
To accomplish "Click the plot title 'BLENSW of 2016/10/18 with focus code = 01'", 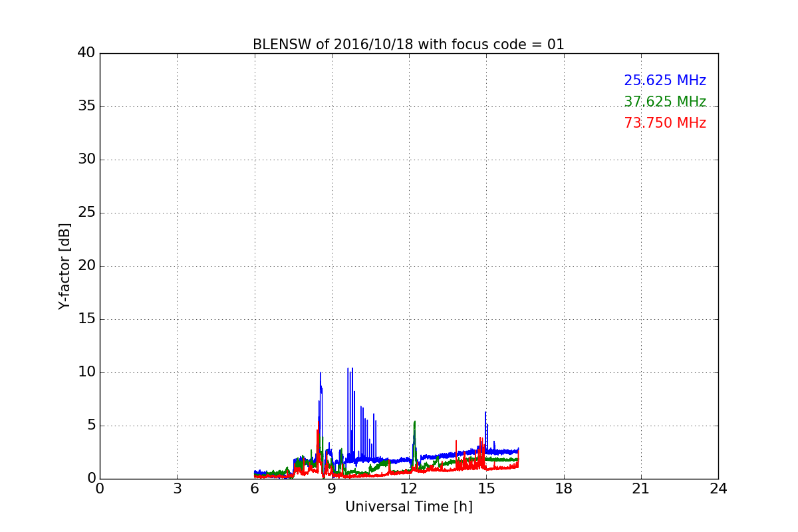I will click(408, 45).
